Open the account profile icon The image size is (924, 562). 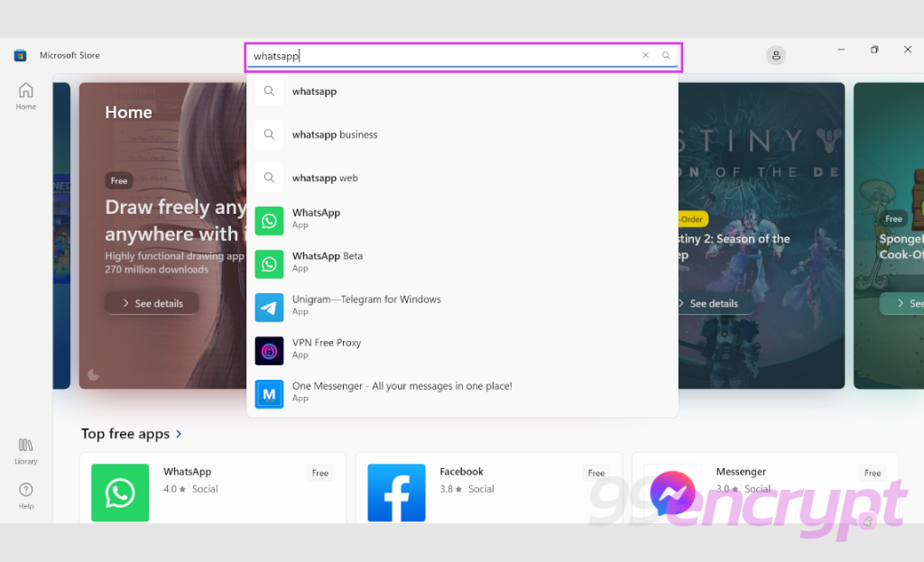pos(776,55)
